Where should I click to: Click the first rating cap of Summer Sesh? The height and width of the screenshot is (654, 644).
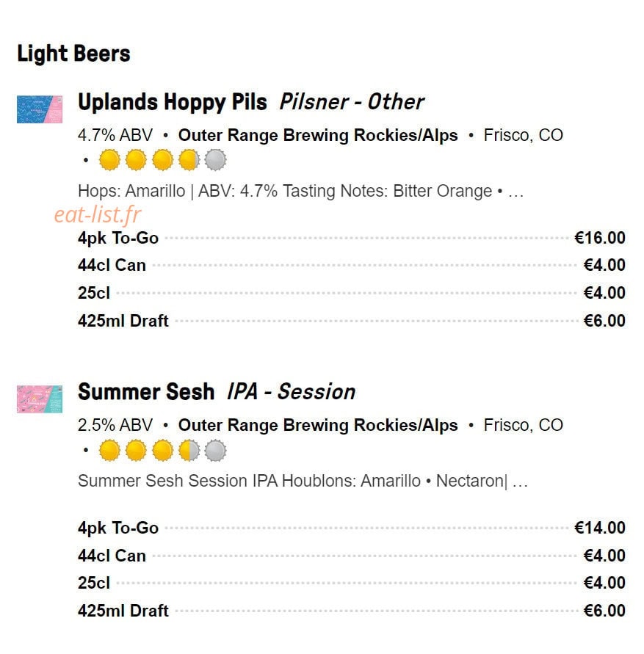coord(109,451)
